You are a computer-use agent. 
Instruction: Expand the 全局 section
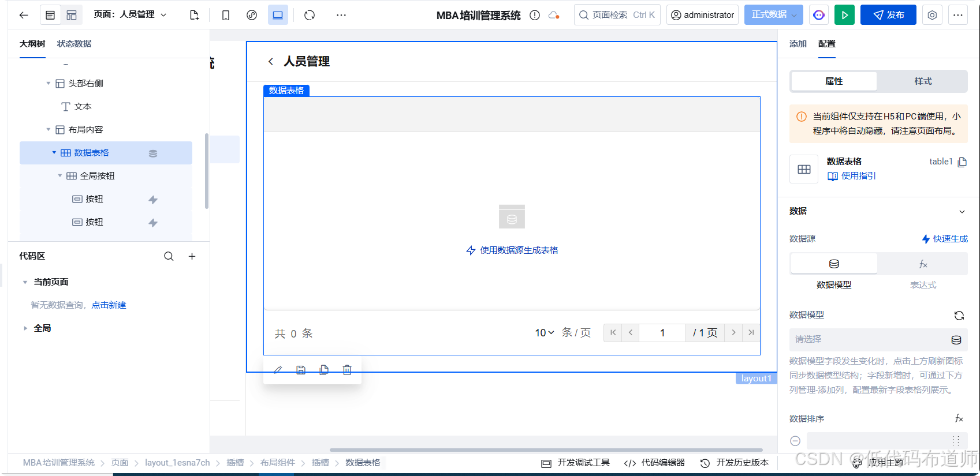[25, 328]
